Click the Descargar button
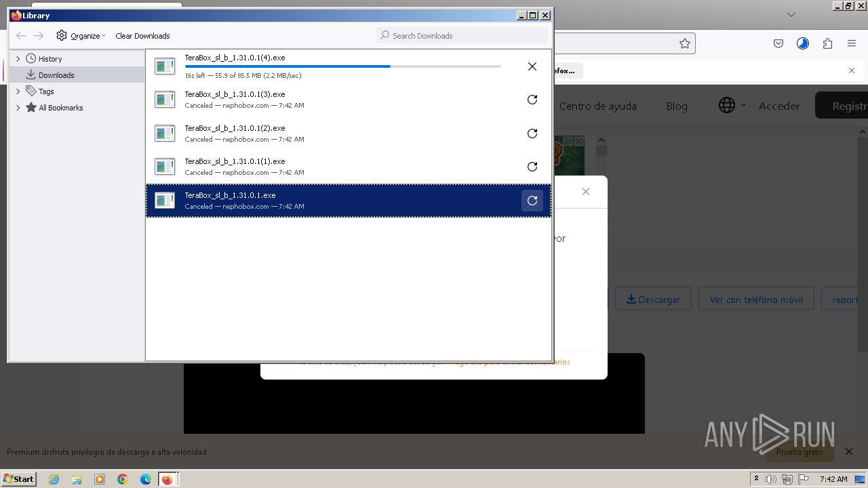 tap(653, 299)
